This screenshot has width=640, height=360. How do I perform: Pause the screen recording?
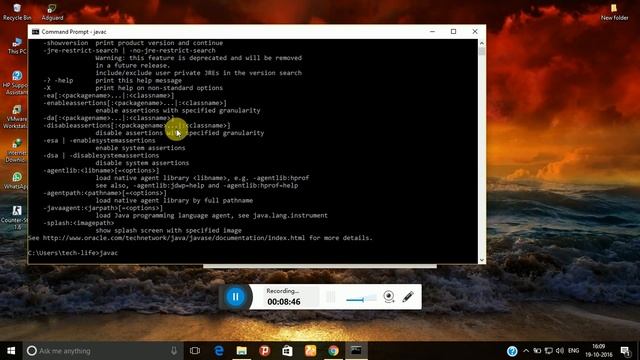point(236,297)
